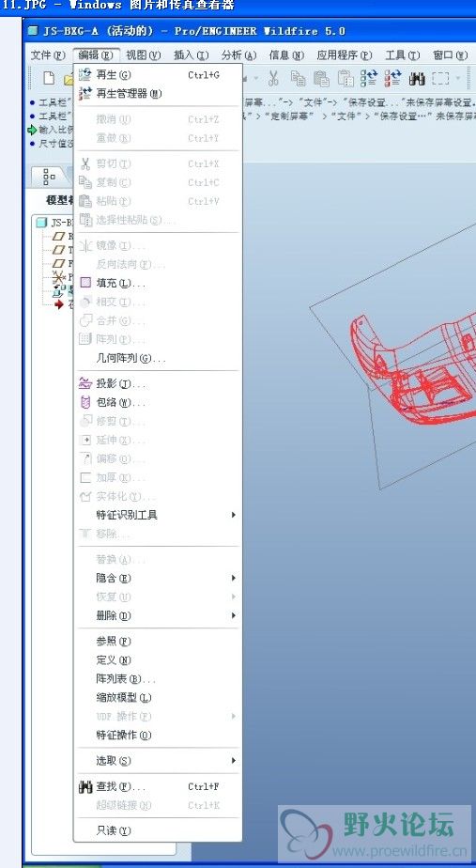
Task: Toggle the 只读(Y) menu option
Action: click(x=159, y=830)
